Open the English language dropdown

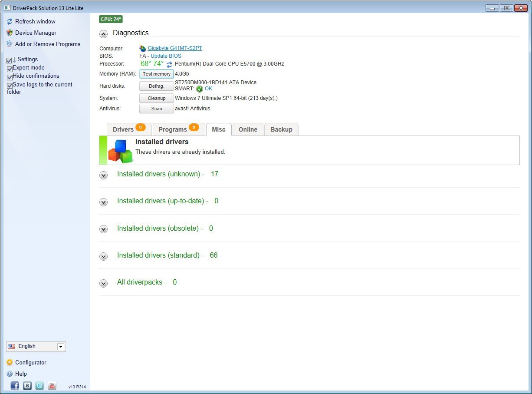pyautogui.click(x=36, y=346)
